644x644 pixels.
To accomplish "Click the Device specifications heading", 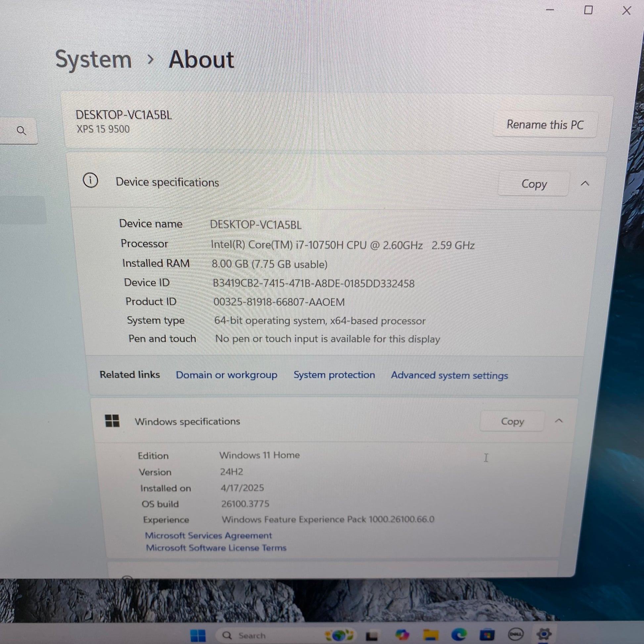I will (x=167, y=182).
